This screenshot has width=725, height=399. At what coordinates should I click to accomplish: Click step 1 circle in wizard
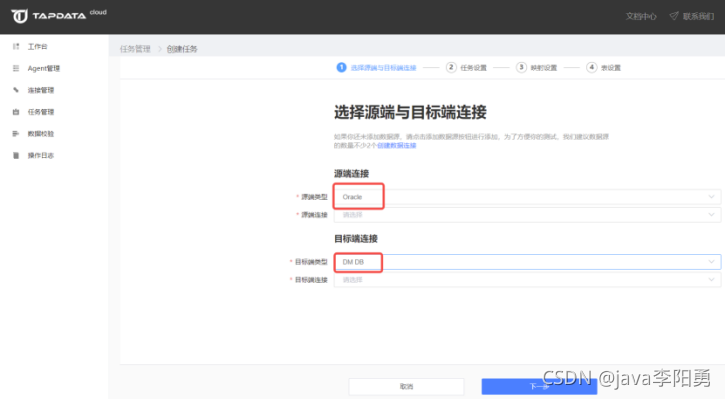point(341,68)
